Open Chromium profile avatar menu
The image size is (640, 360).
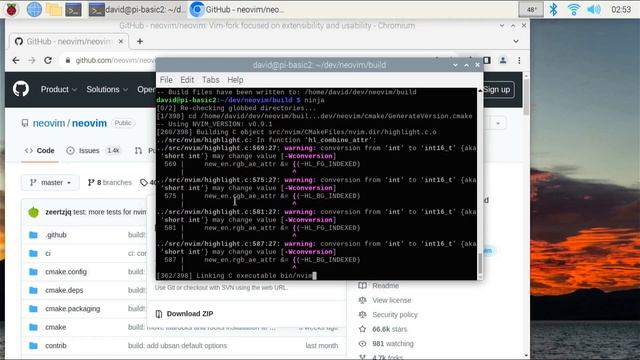coord(503,60)
